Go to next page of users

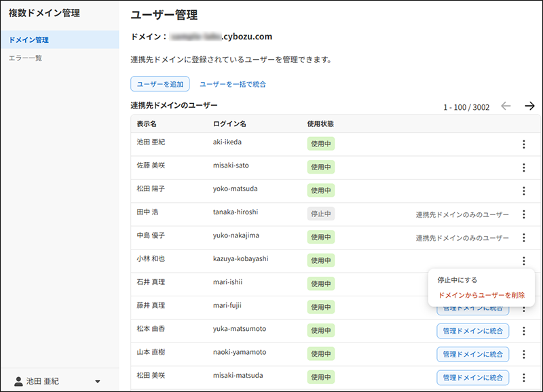(529, 106)
